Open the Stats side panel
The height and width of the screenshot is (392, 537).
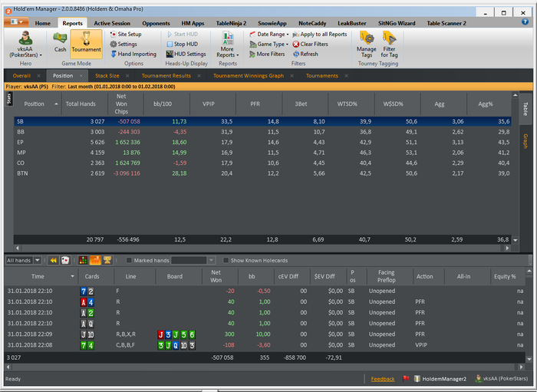pos(9,99)
